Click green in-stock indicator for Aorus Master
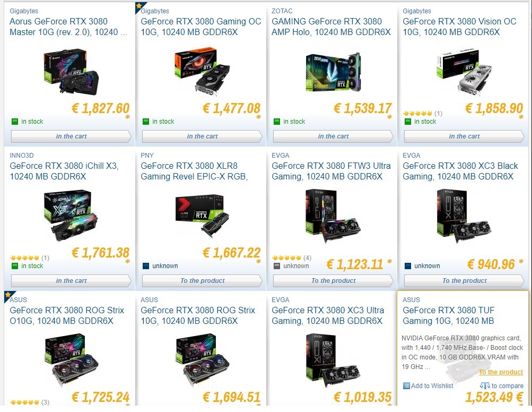The height and width of the screenshot is (412, 532). click(x=15, y=122)
